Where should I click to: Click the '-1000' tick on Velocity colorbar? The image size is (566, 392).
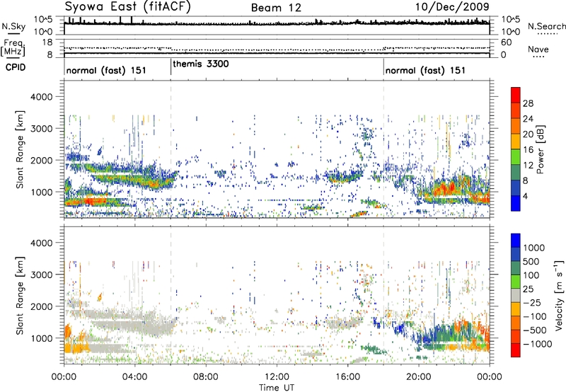tap(537, 344)
